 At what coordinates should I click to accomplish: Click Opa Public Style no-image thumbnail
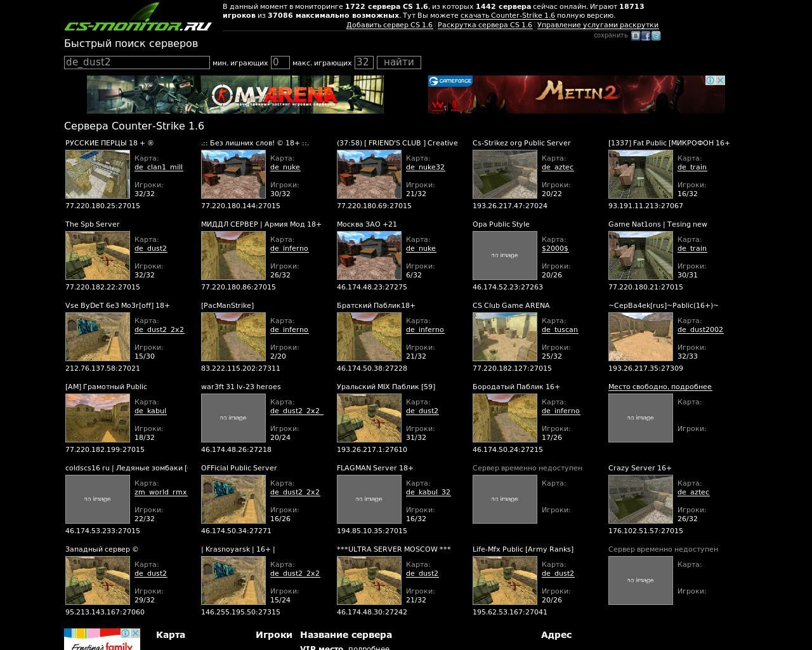[505, 255]
